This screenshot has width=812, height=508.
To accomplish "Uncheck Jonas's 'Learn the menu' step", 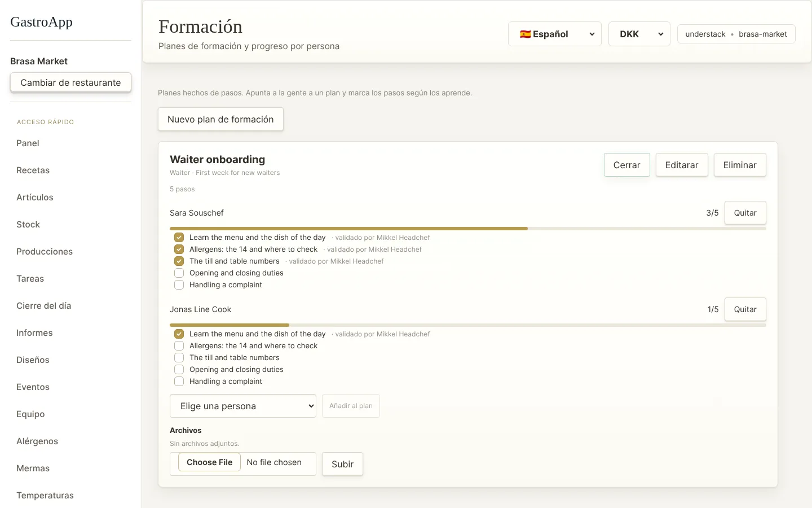I will point(179,334).
